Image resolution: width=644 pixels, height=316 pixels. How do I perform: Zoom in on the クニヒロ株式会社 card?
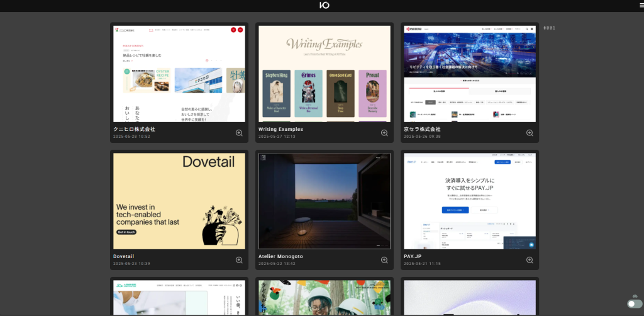coord(239,133)
